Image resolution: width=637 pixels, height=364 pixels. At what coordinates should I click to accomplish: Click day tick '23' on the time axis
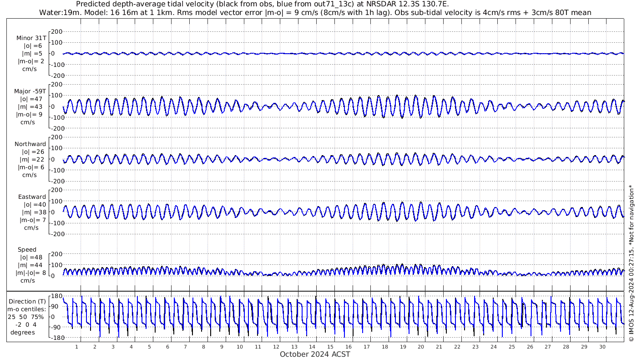[475, 347]
